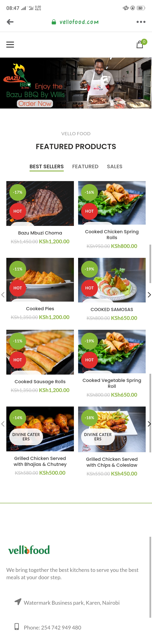Go to next products in first carousel
Image resolution: width=152 pixels, height=644 pixels.
[149, 295]
